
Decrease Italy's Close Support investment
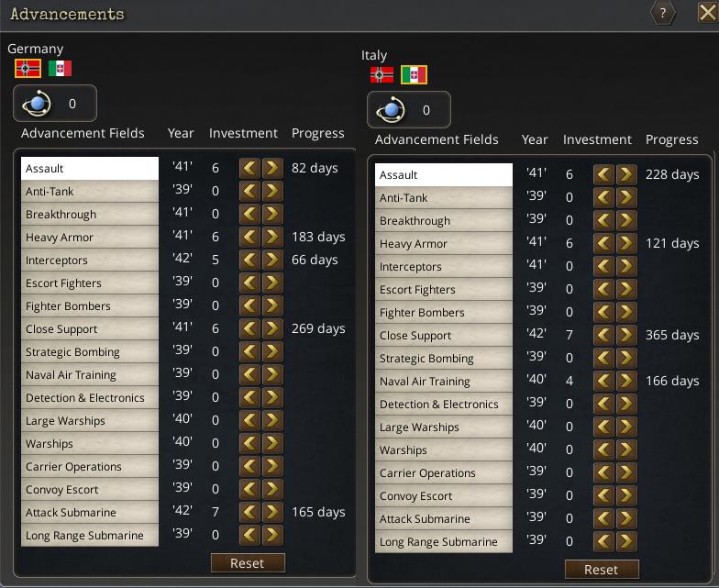(603, 335)
